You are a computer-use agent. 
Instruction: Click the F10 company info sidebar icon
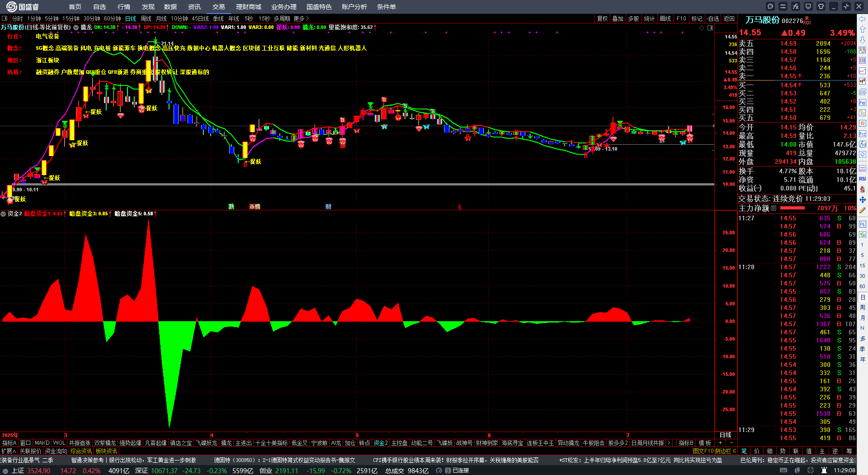tap(863, 103)
